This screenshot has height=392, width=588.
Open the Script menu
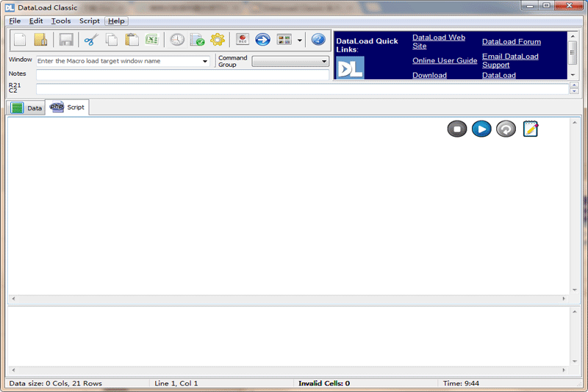coord(89,21)
